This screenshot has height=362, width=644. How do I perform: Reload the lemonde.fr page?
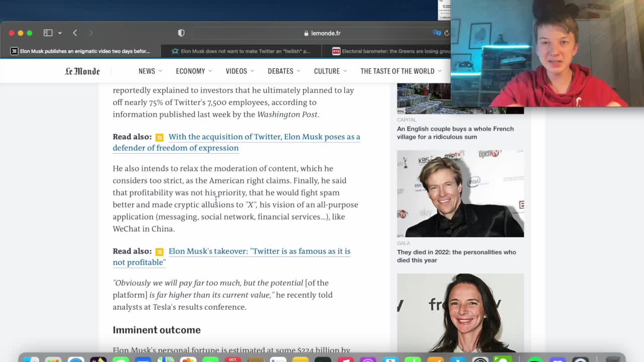(446, 33)
